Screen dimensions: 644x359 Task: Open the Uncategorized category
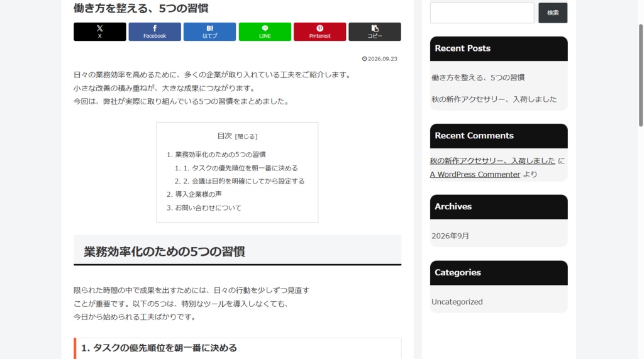457,302
